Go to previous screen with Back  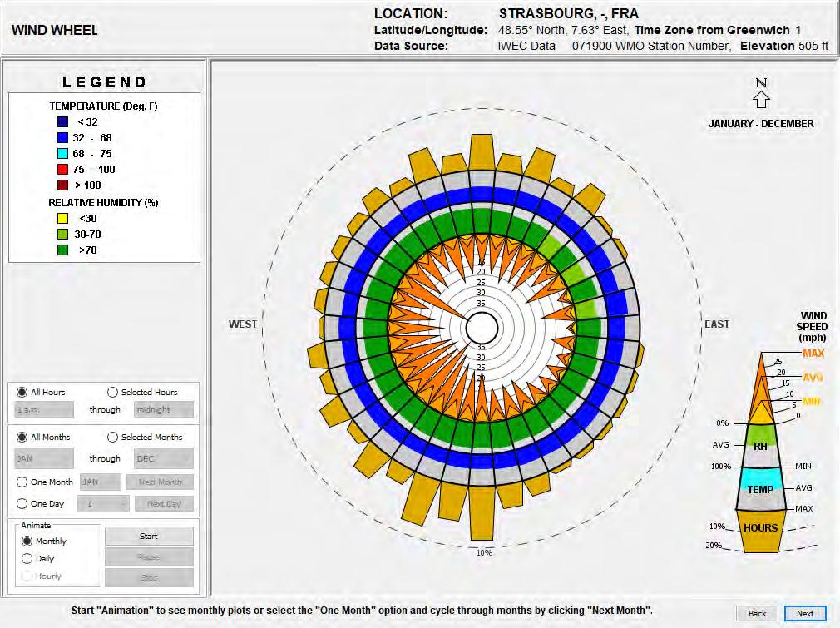point(757,614)
